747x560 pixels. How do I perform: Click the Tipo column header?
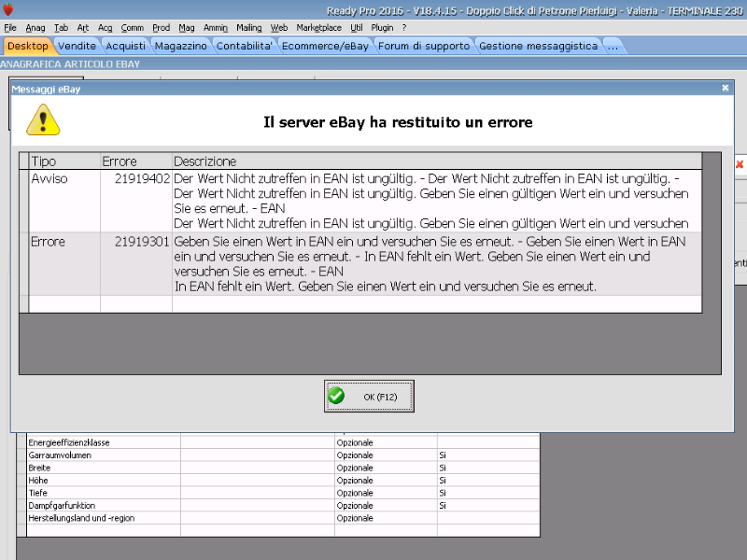tap(64, 161)
